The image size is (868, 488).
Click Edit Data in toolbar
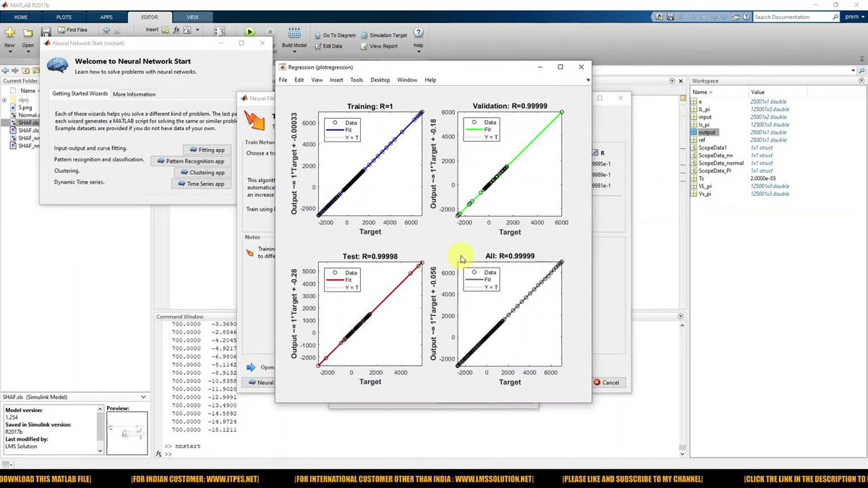(328, 46)
